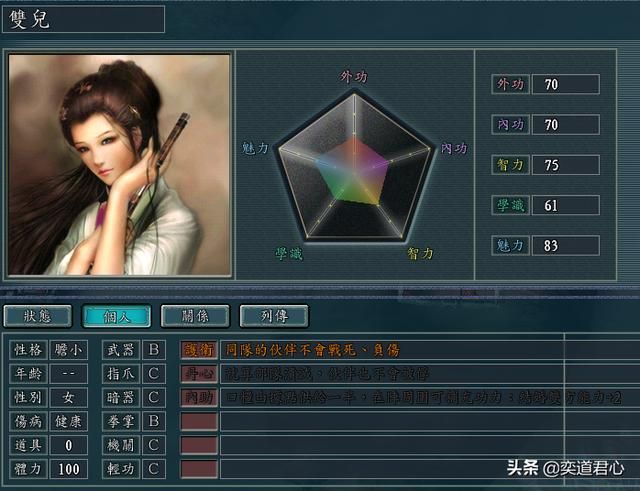Click the 智力 tag in the stat list
The height and width of the screenshot is (491, 640).
[x=510, y=165]
